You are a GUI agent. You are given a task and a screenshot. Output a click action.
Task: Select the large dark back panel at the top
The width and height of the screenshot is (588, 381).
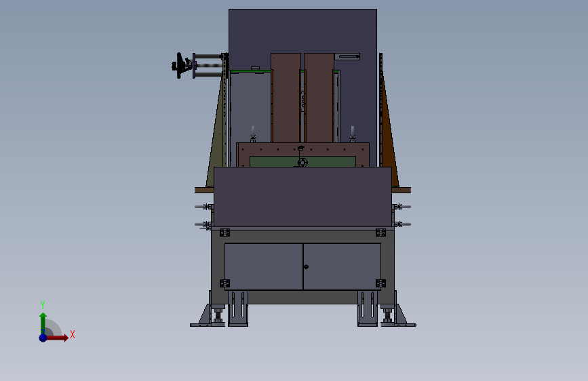pos(302,32)
